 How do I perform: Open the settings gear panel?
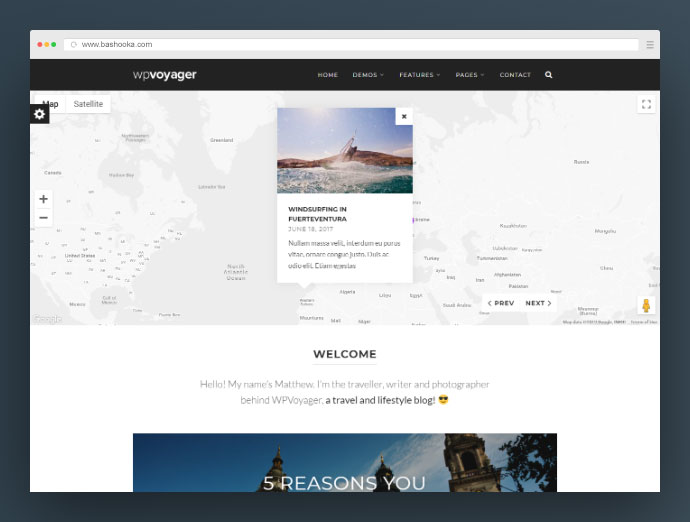pyautogui.click(x=39, y=114)
